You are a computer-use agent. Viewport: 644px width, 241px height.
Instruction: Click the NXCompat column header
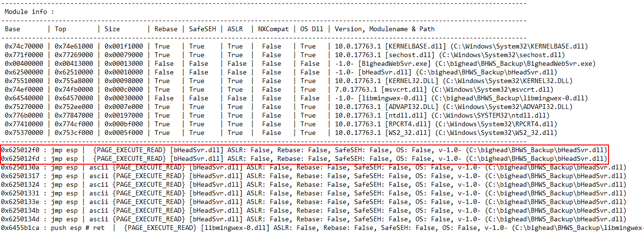coord(274,29)
